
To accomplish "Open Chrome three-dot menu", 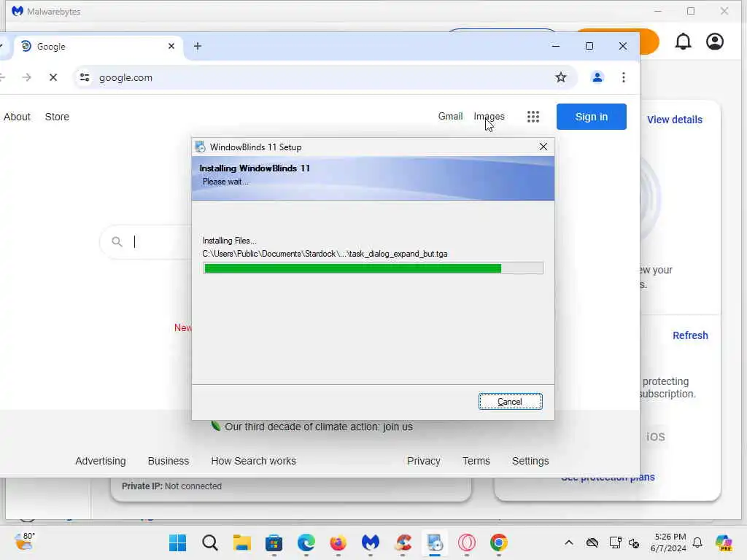I will point(623,77).
